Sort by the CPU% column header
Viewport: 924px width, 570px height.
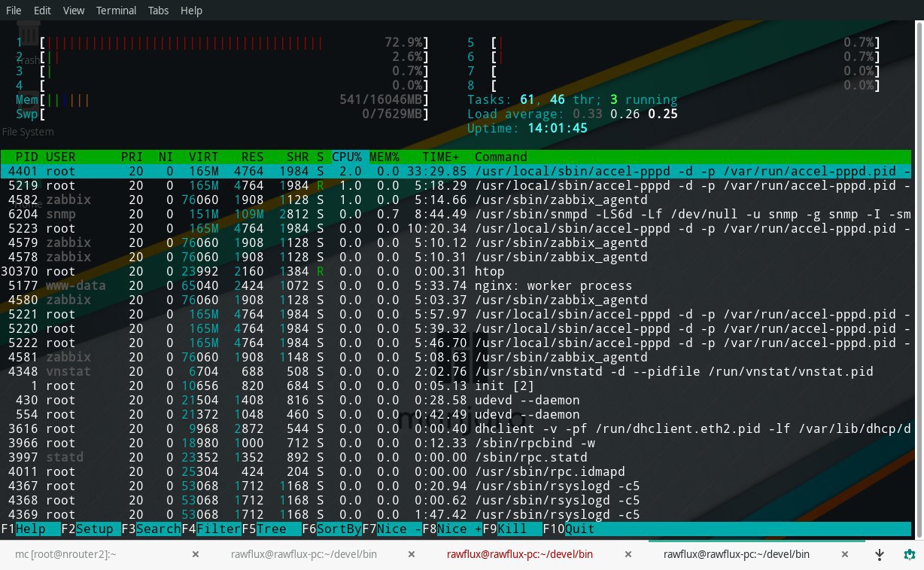(x=347, y=157)
